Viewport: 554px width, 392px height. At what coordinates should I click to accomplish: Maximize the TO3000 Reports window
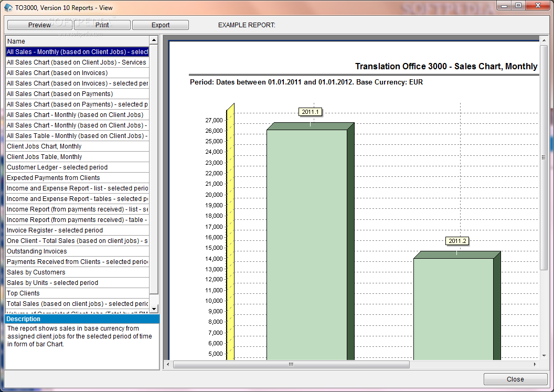[518, 5]
